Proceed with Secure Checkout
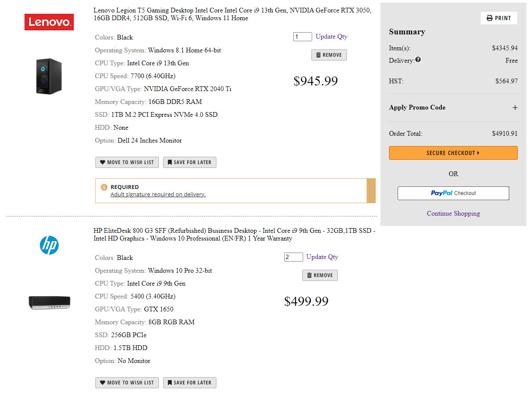 click(453, 153)
